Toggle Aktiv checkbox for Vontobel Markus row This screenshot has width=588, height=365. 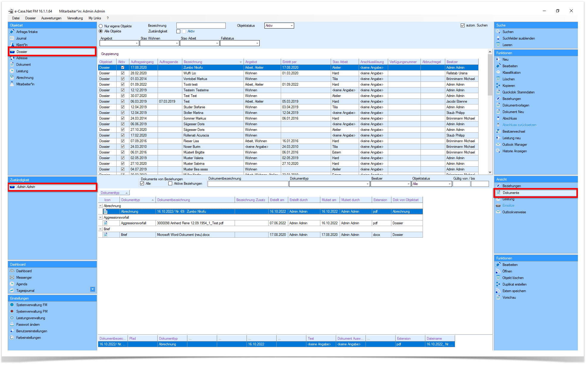point(123,79)
